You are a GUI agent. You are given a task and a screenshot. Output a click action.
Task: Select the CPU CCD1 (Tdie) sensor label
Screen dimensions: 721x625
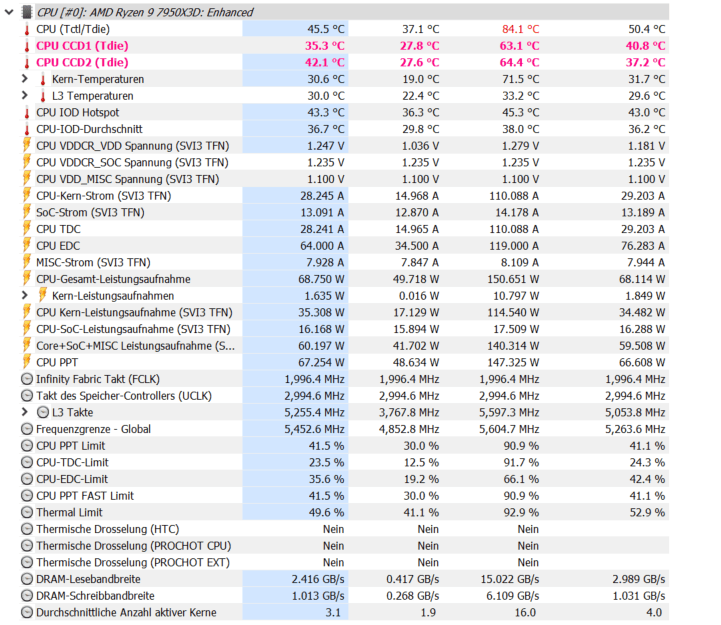coord(82,46)
